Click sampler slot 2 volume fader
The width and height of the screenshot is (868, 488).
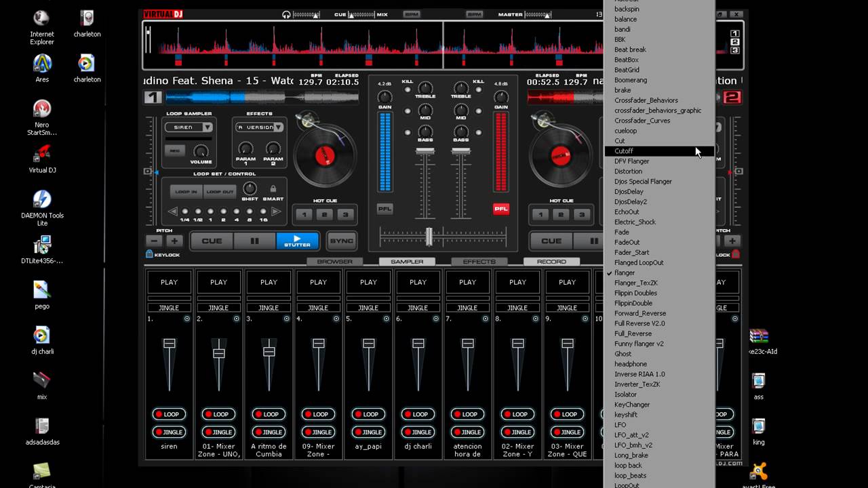point(218,353)
